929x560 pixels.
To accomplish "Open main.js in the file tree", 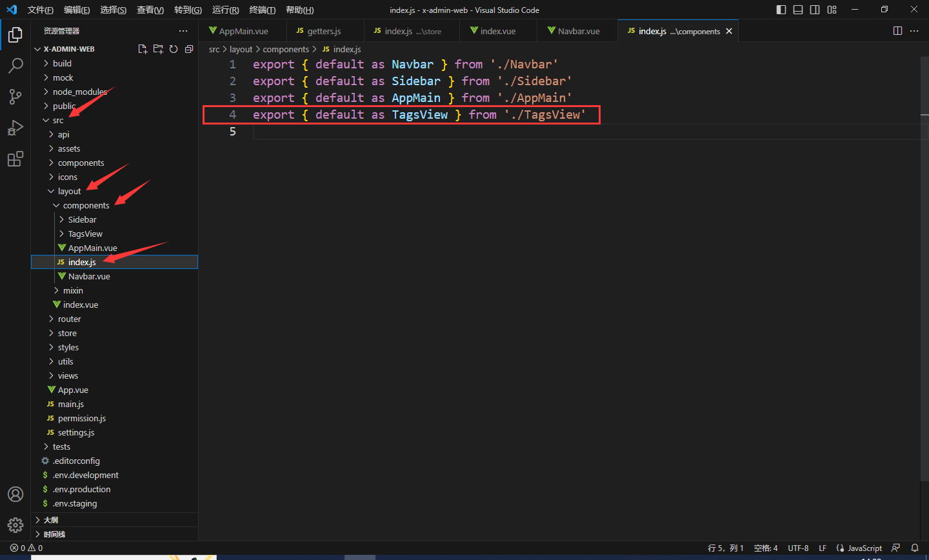I will pos(115,404).
